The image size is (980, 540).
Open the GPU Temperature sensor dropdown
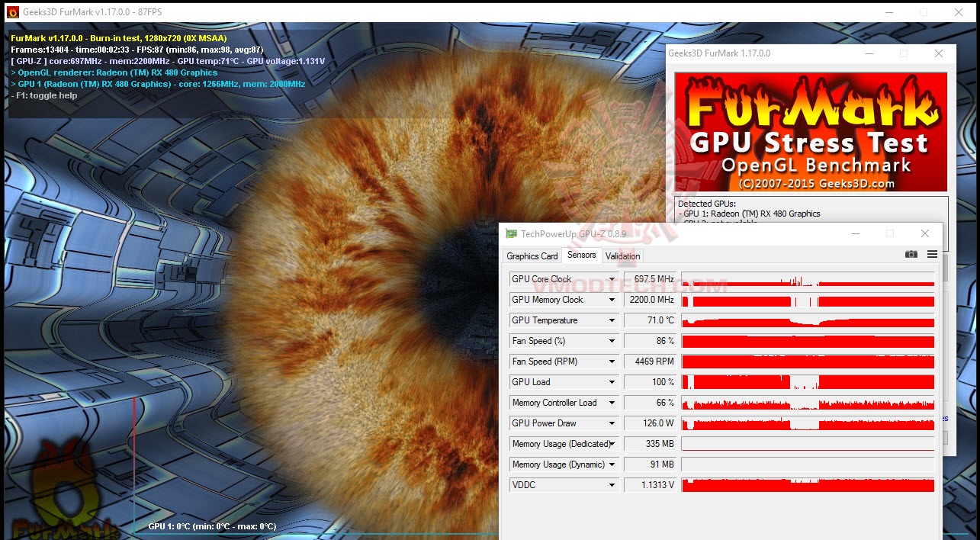[612, 320]
